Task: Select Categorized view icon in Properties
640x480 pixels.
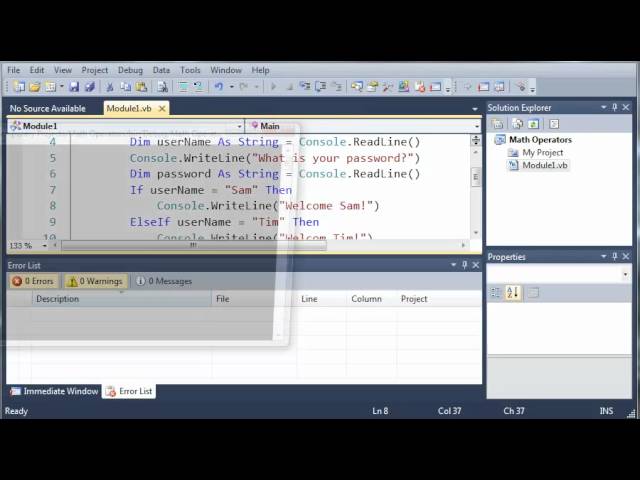Action: [496, 292]
